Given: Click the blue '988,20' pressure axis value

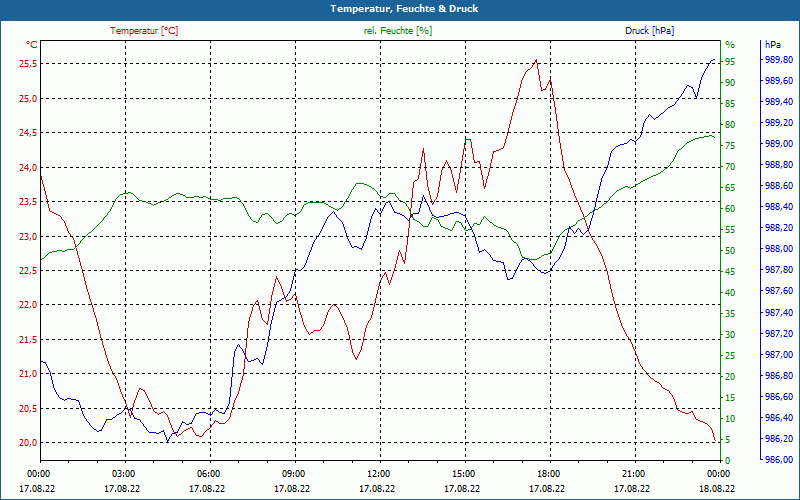Looking at the screenshot, I should (779, 228).
